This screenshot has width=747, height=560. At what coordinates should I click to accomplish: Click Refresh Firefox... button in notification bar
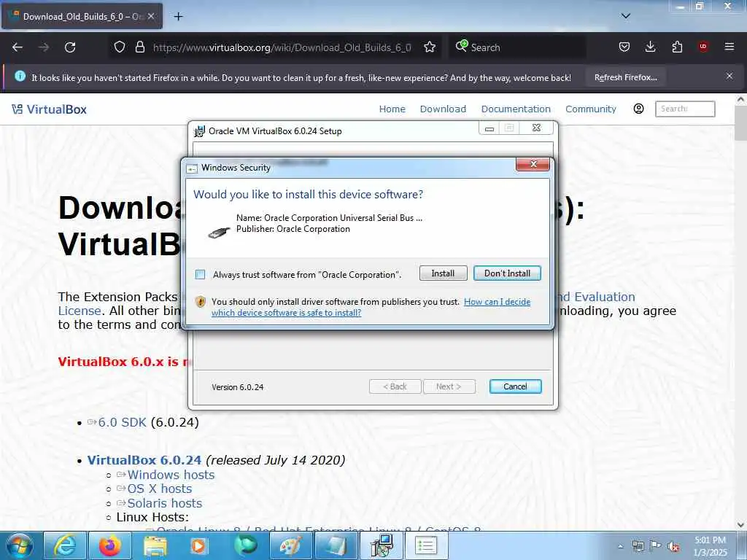point(625,77)
